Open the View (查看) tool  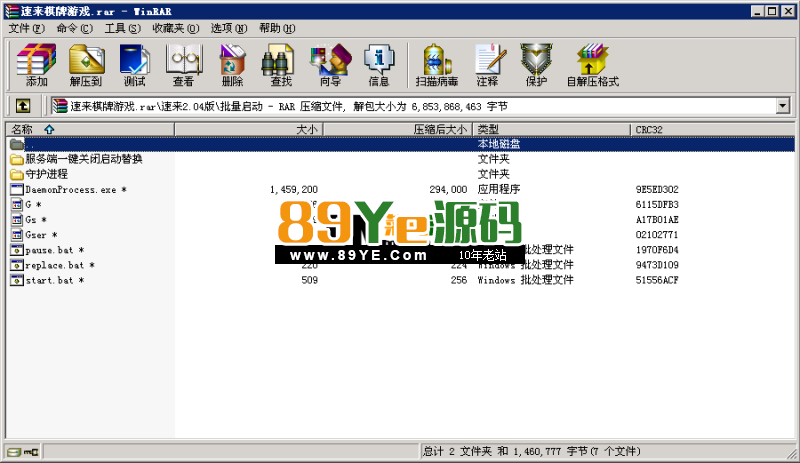(183, 65)
